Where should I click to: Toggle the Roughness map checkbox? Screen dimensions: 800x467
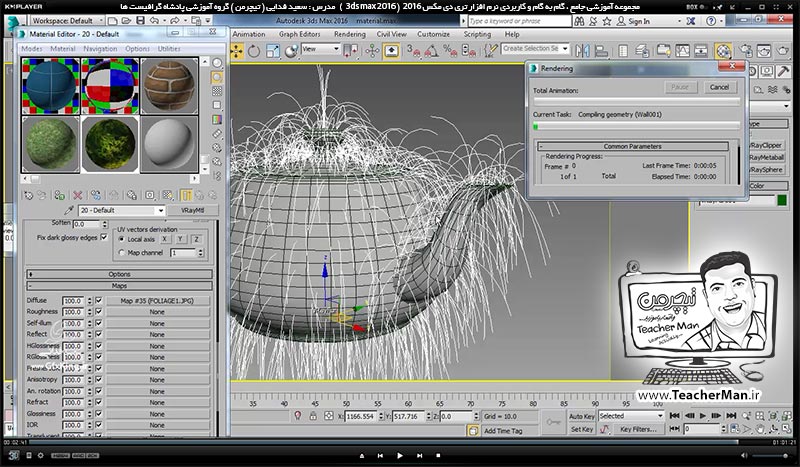coord(98,312)
